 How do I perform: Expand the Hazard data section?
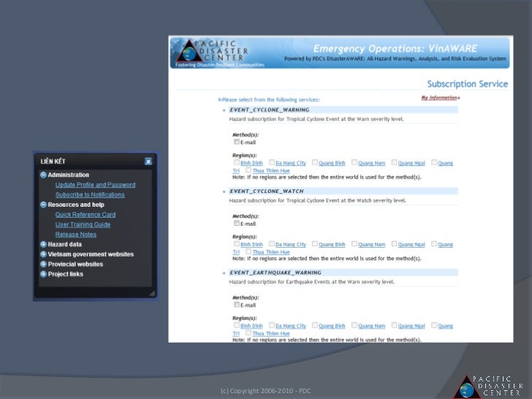[43, 244]
